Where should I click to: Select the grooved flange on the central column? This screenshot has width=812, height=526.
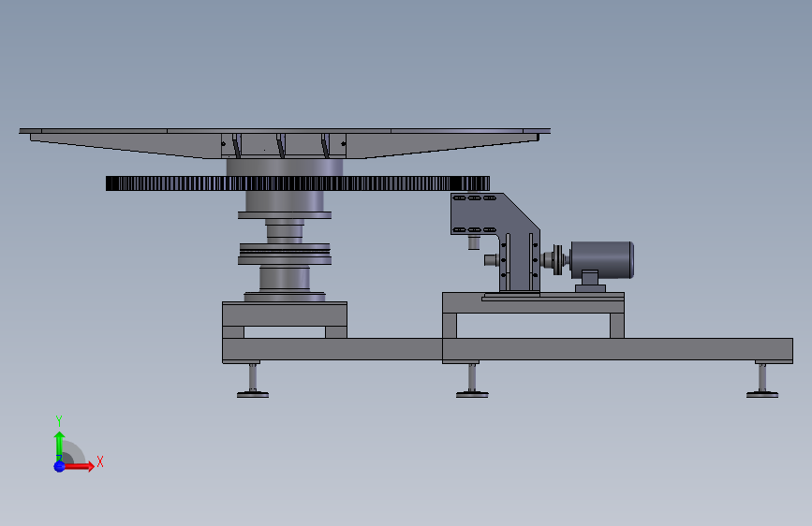tap(285, 254)
